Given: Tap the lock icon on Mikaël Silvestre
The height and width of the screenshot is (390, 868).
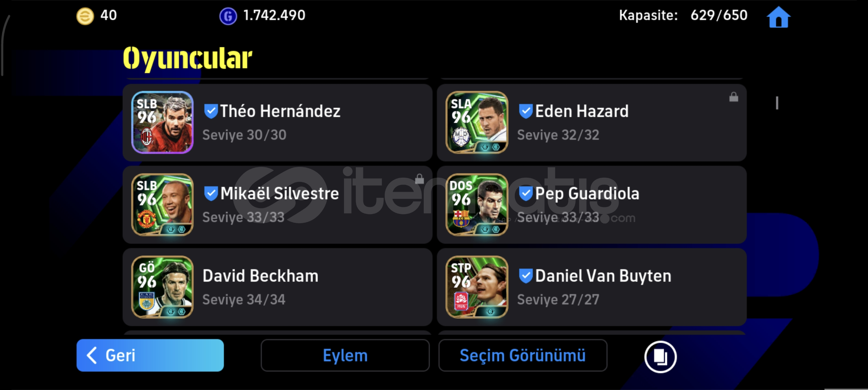Looking at the screenshot, I should pyautogui.click(x=419, y=178).
